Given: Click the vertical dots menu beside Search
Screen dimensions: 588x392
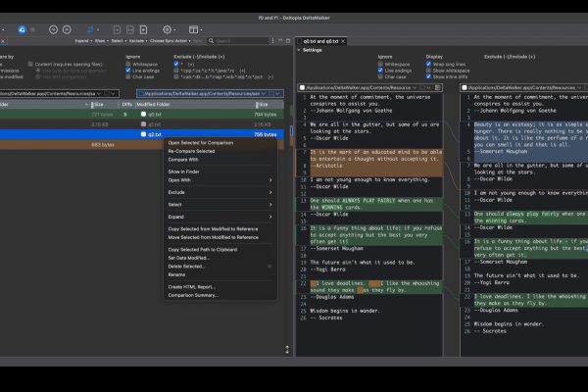Looking at the screenshot, I should (272, 41).
